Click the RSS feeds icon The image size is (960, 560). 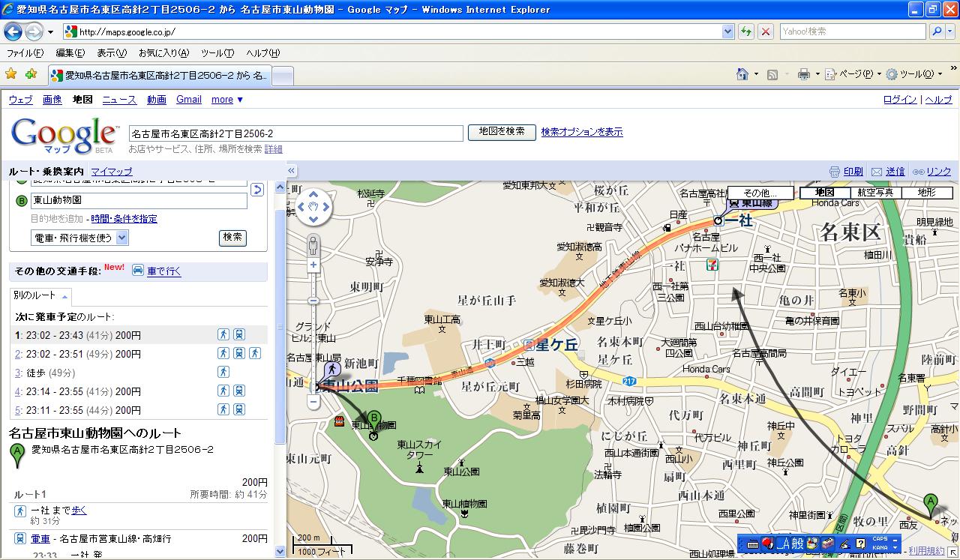(772, 74)
